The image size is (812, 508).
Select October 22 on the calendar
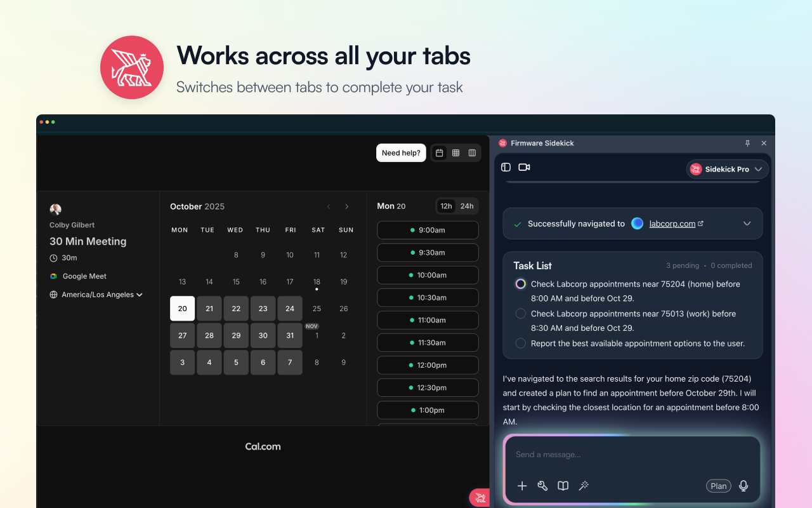point(236,309)
